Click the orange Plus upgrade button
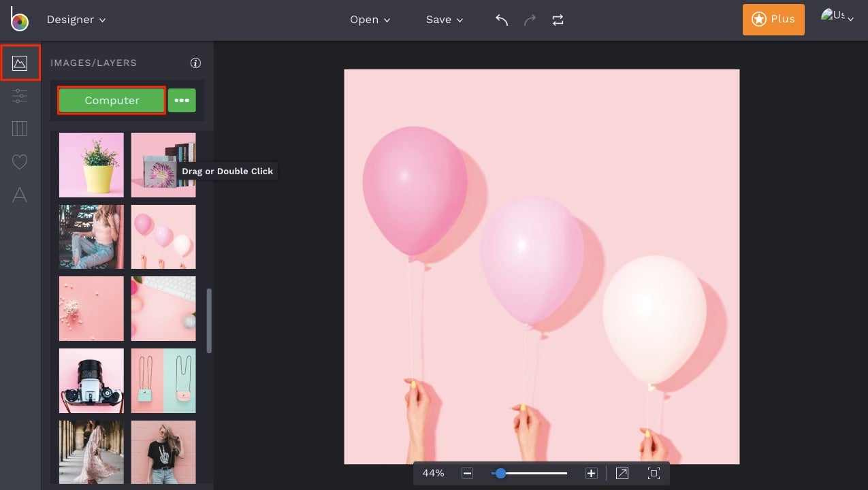The height and width of the screenshot is (490, 868). coord(773,20)
